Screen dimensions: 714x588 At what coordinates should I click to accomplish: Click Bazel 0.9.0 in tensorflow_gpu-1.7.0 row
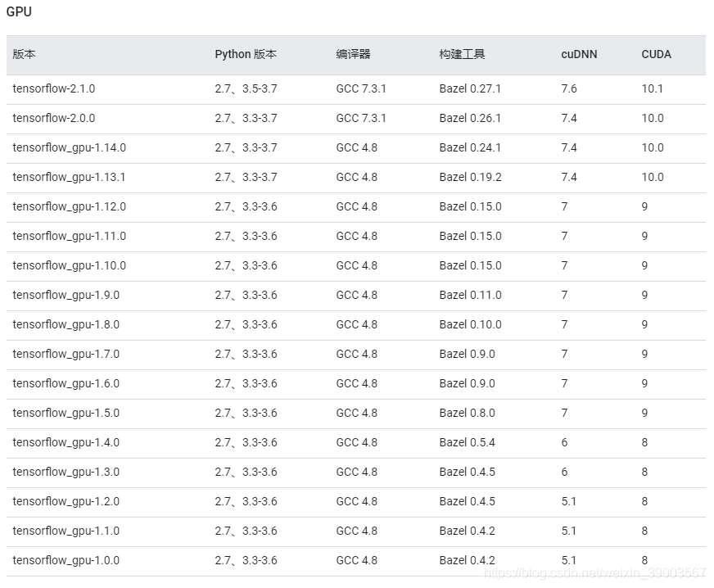[x=468, y=354]
